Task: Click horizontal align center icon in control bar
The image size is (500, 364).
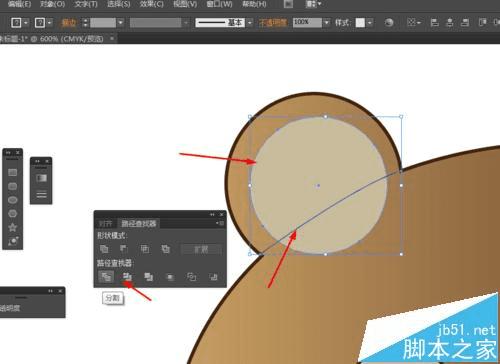Action: pos(450,23)
